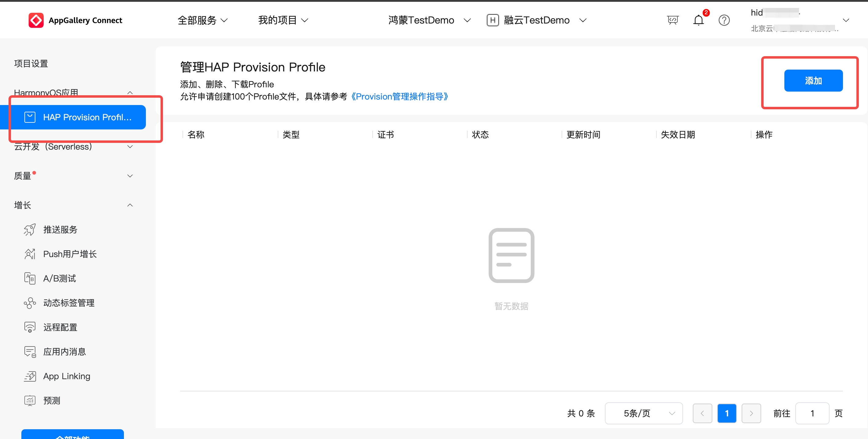
Task: Click the 暂无数据 empty state text
Action: (x=511, y=306)
